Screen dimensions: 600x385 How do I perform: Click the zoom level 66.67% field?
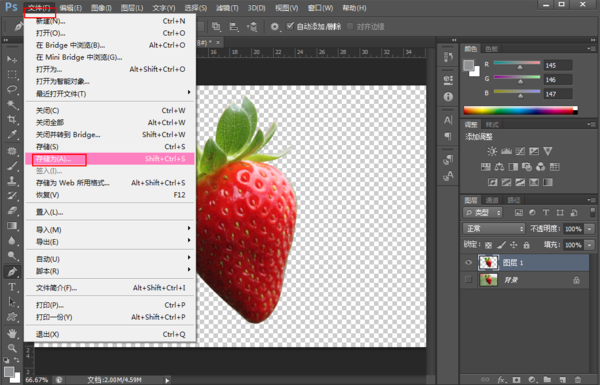tap(37, 380)
